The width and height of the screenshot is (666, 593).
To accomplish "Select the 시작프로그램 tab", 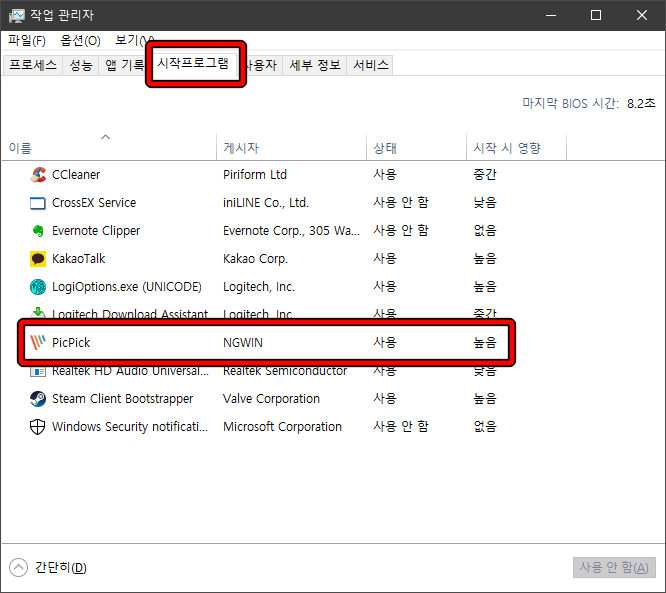I will click(x=193, y=63).
